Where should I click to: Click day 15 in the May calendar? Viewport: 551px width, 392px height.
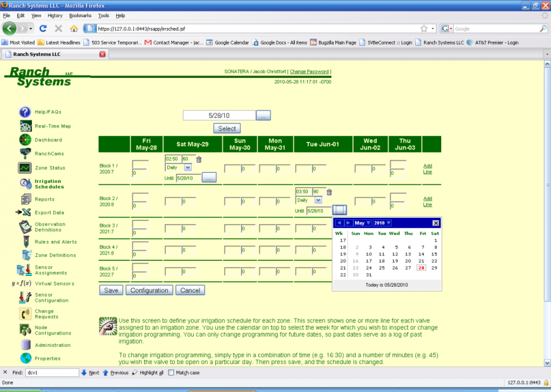(434, 254)
